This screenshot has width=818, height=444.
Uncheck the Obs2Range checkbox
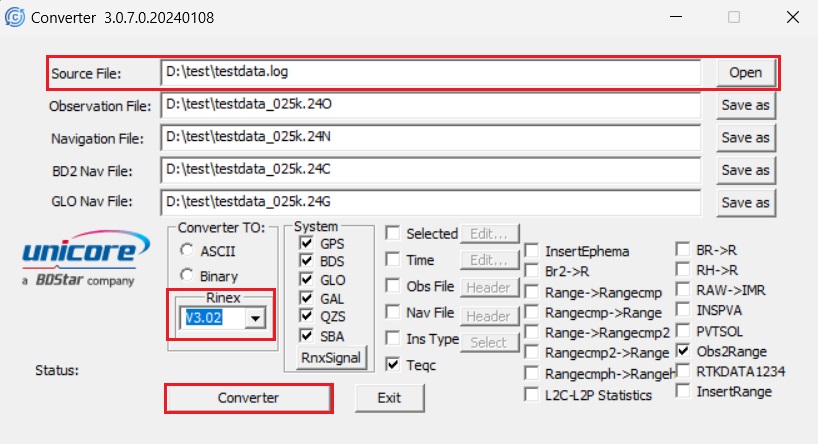click(x=683, y=351)
